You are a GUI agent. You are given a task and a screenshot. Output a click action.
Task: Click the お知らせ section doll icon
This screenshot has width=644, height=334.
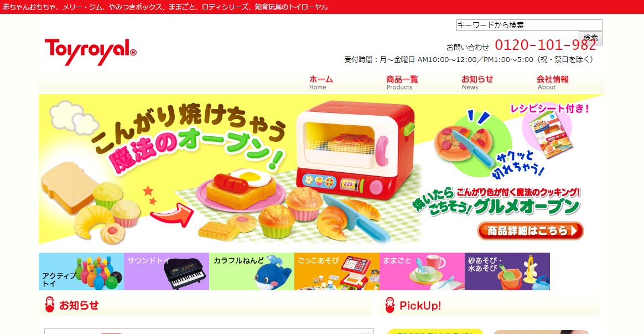coord(50,305)
